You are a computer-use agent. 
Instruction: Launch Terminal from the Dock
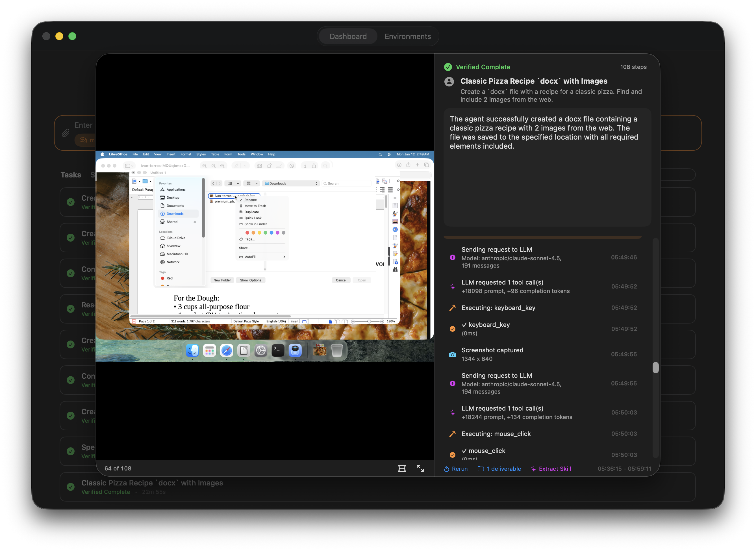click(278, 351)
